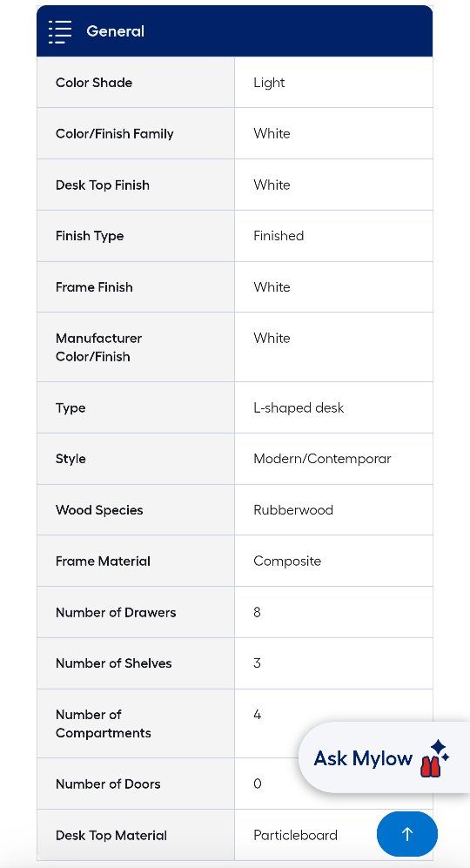Screen dimensions: 470x868
Task: Select the Rubberwood wood species value
Action: [292, 510]
